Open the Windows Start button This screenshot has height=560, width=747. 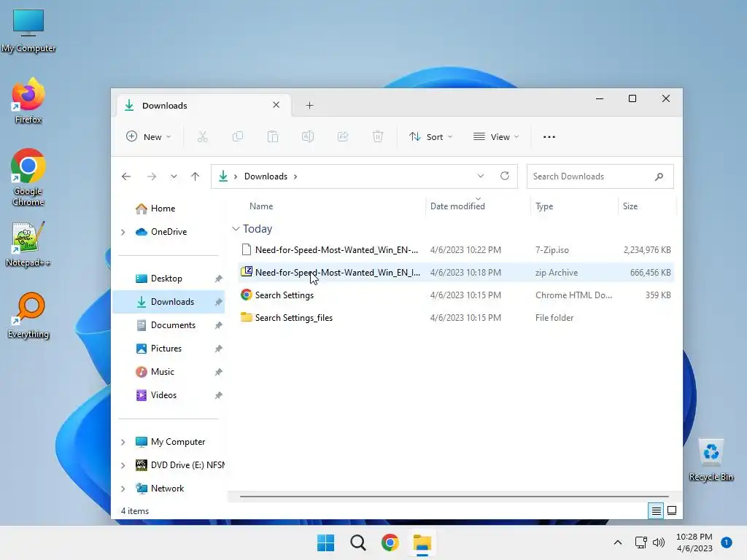click(326, 542)
